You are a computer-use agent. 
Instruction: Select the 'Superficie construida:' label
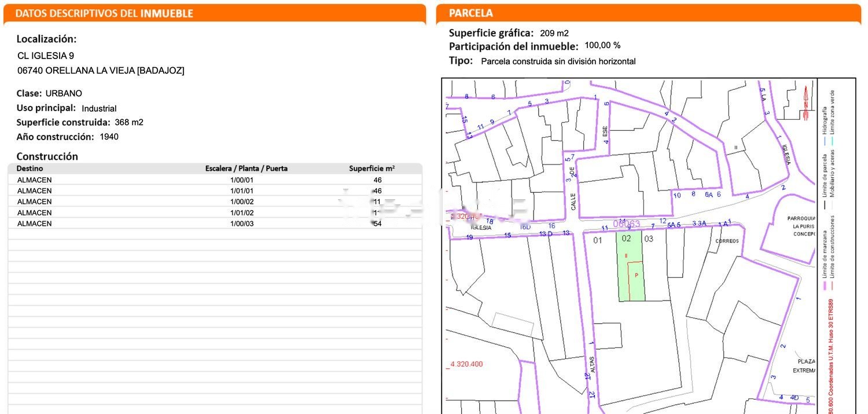point(63,122)
